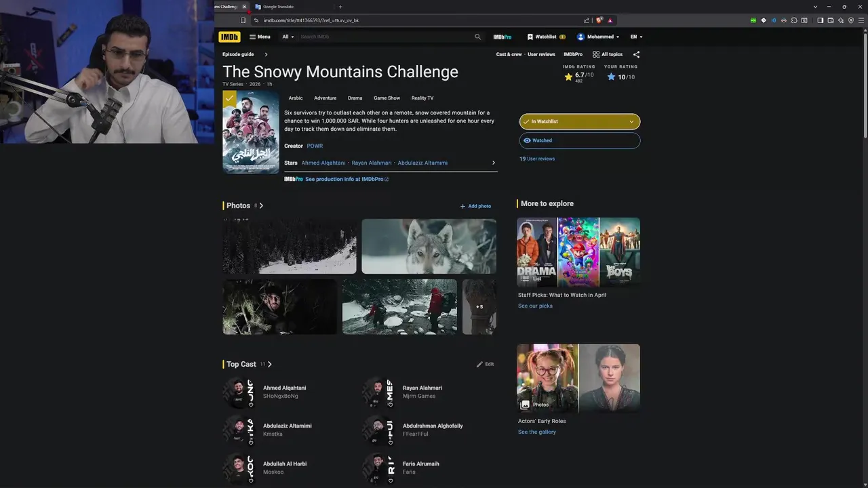
Task: Toggle favorite heart on Abdulrahman Alghofaily photo
Action: tap(390, 442)
